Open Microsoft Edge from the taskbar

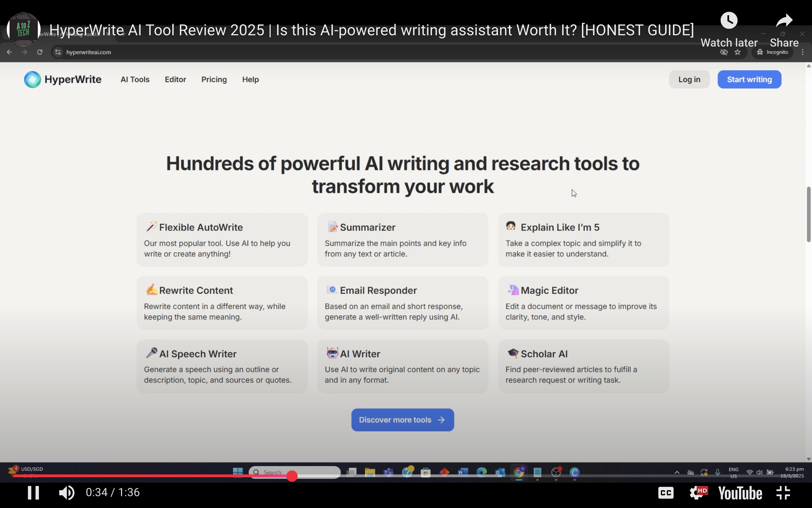(482, 472)
